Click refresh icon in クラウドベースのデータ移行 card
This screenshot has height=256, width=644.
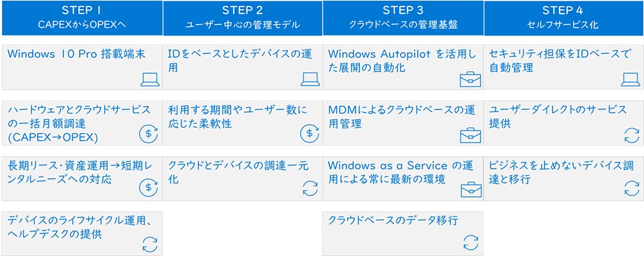pos(471,242)
